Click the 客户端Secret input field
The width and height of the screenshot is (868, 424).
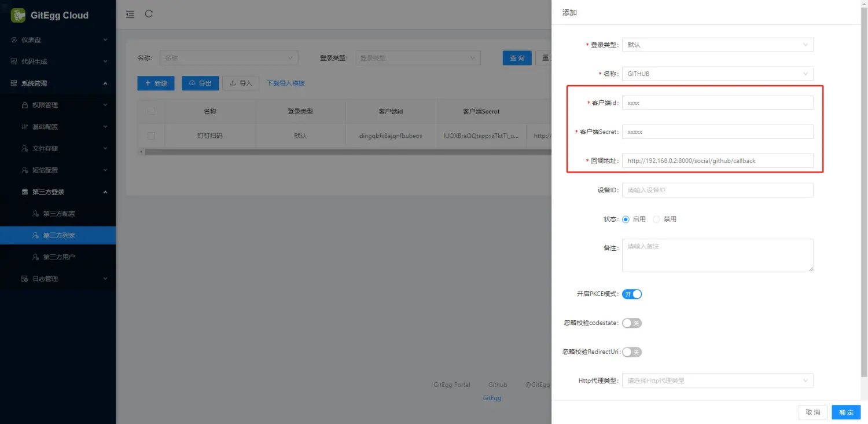point(718,131)
